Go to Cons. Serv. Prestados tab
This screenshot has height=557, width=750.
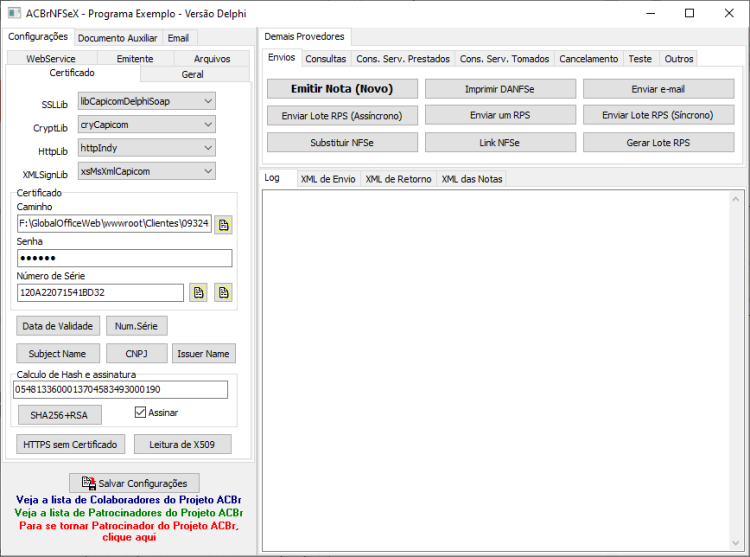click(x=403, y=59)
